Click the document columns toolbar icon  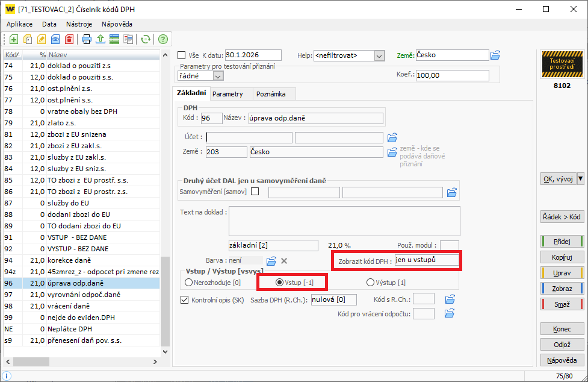pos(128,39)
